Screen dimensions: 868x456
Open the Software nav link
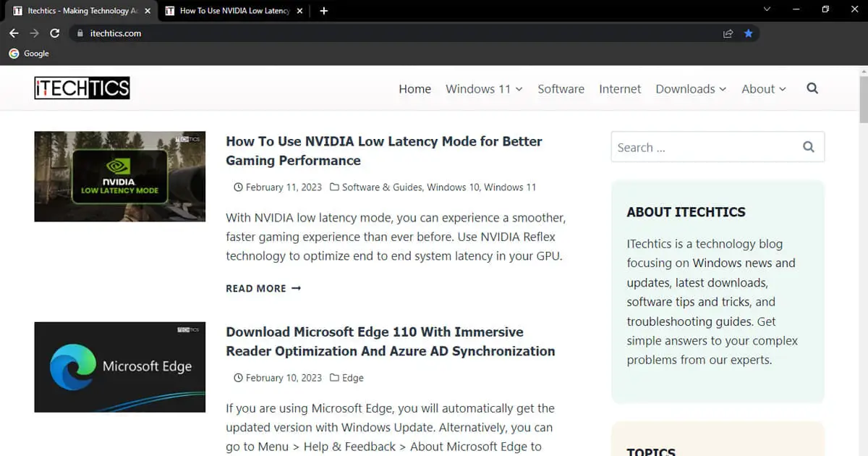click(x=561, y=88)
